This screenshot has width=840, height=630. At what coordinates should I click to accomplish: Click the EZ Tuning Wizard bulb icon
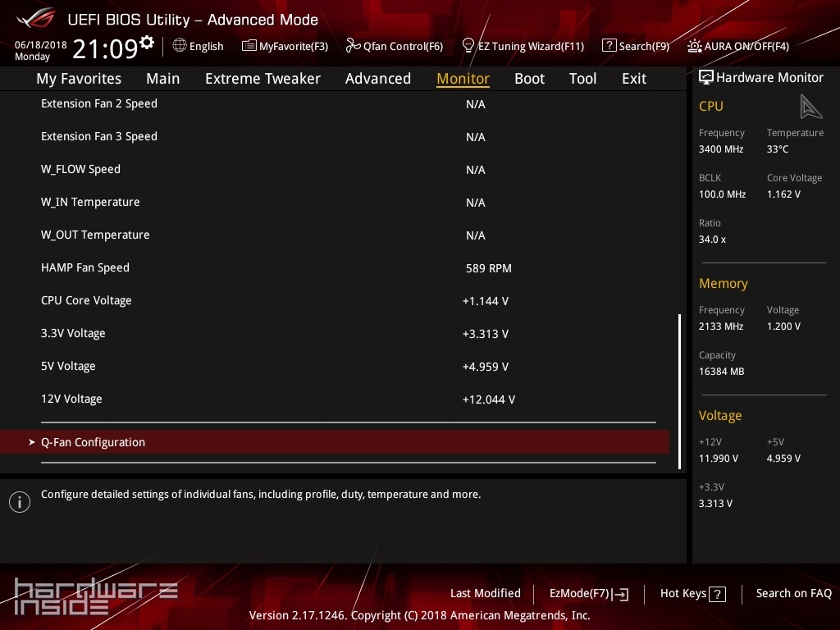click(x=468, y=46)
